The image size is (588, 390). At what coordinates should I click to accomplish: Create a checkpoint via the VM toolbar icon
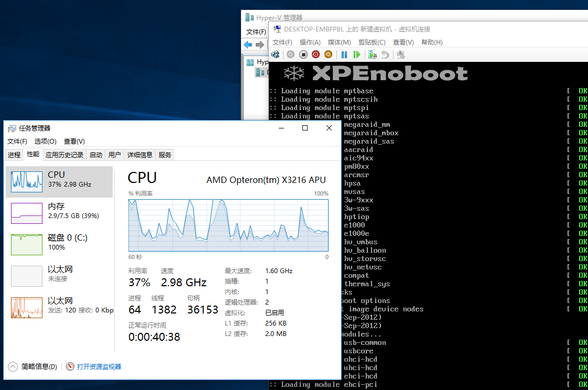pyautogui.click(x=373, y=55)
